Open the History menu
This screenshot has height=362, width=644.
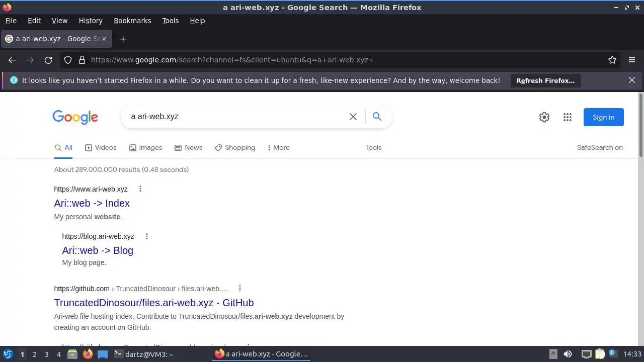point(91,21)
